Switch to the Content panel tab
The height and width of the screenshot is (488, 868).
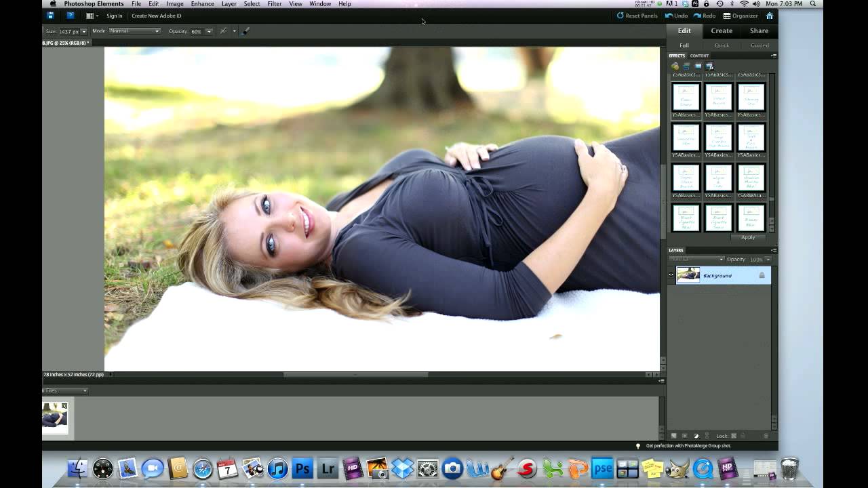point(699,56)
